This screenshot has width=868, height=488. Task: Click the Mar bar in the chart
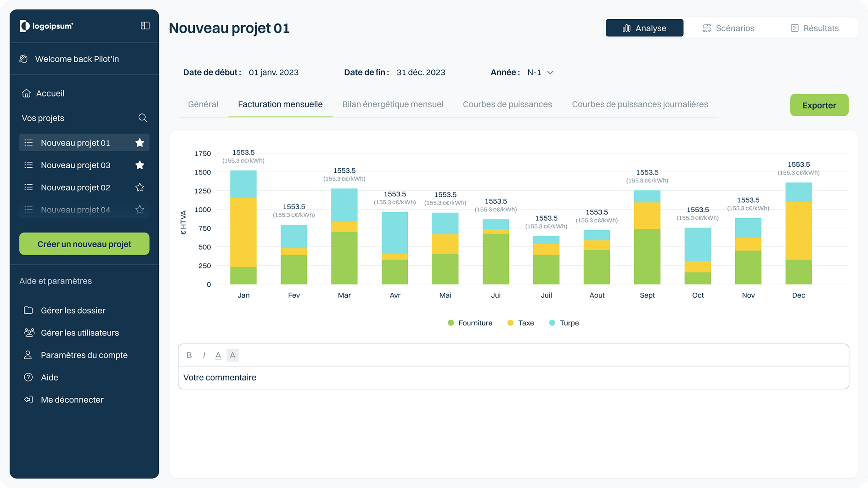344,237
